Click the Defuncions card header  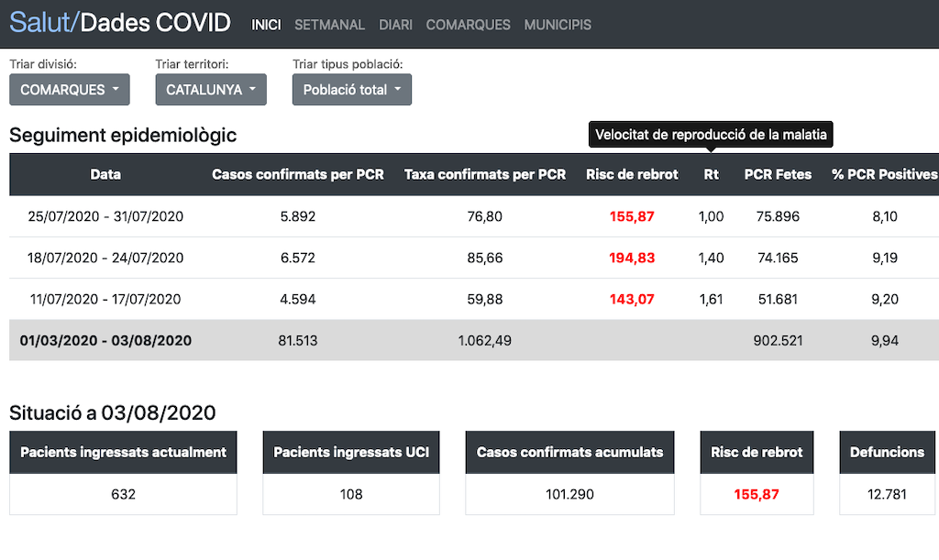887,452
